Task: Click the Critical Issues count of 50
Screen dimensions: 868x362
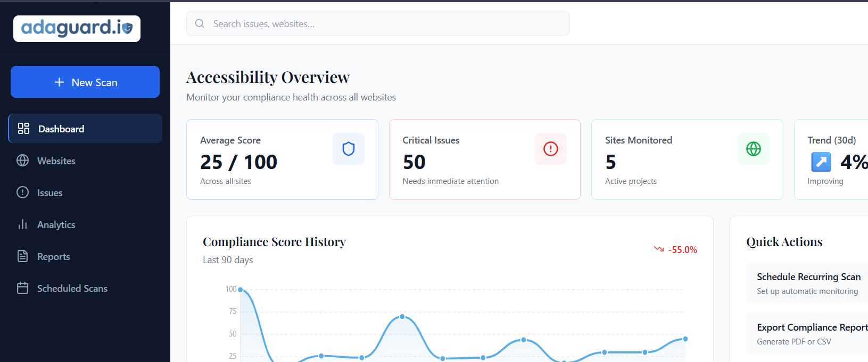Action: (x=414, y=162)
